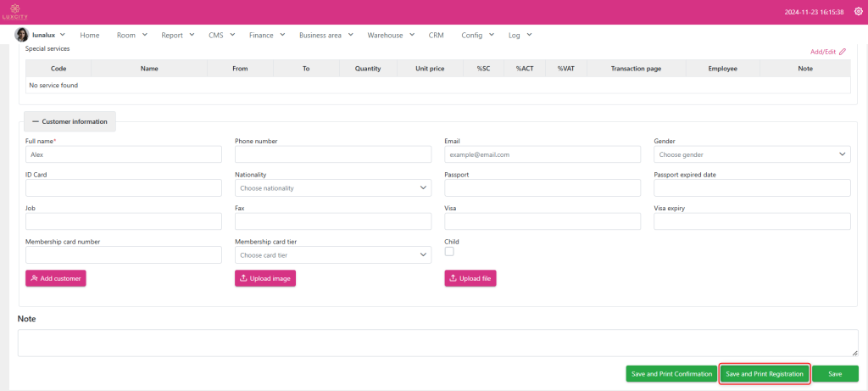Open the settings gear icon
This screenshot has width=868, height=391.
tap(858, 12)
